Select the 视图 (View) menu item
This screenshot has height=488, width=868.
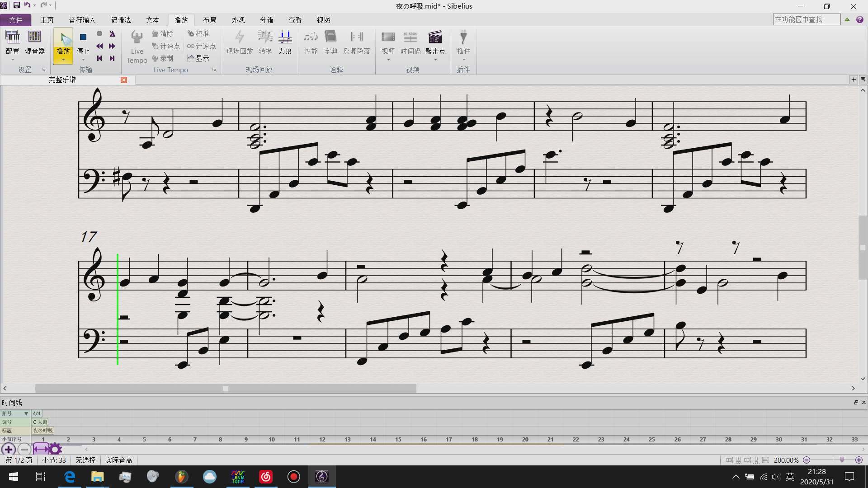coord(323,20)
